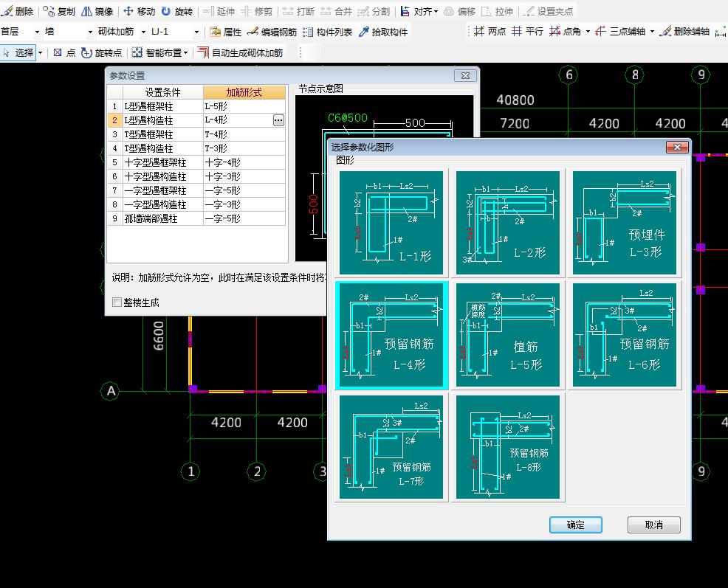This screenshot has width=728, height=588.
Task: Click 自动生成砌体加筋 button
Action: coord(241,52)
